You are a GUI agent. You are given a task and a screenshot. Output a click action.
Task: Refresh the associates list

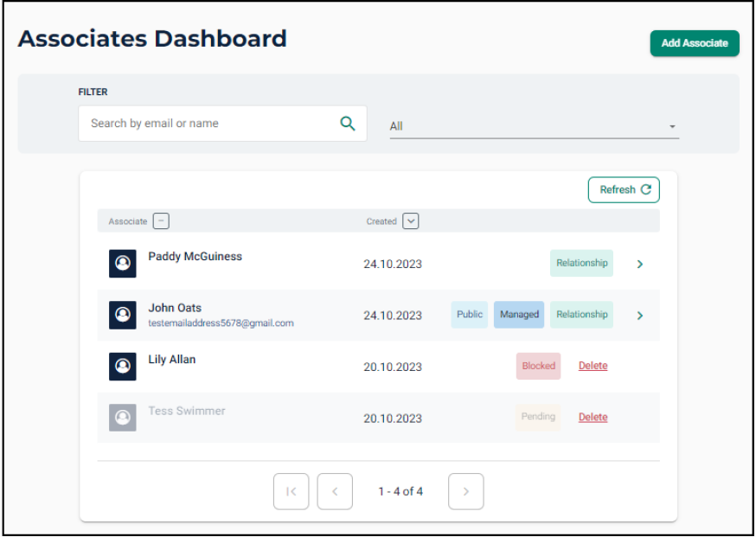(x=624, y=190)
